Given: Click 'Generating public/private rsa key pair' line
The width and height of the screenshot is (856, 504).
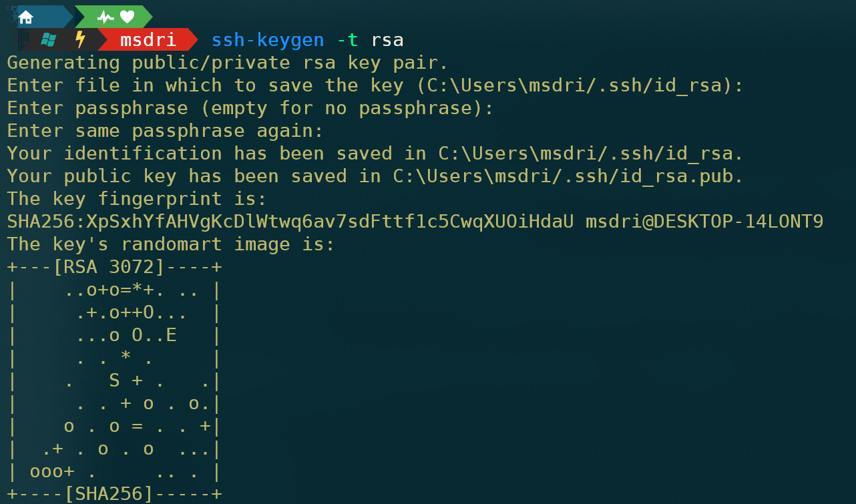Looking at the screenshot, I should click(x=228, y=63).
